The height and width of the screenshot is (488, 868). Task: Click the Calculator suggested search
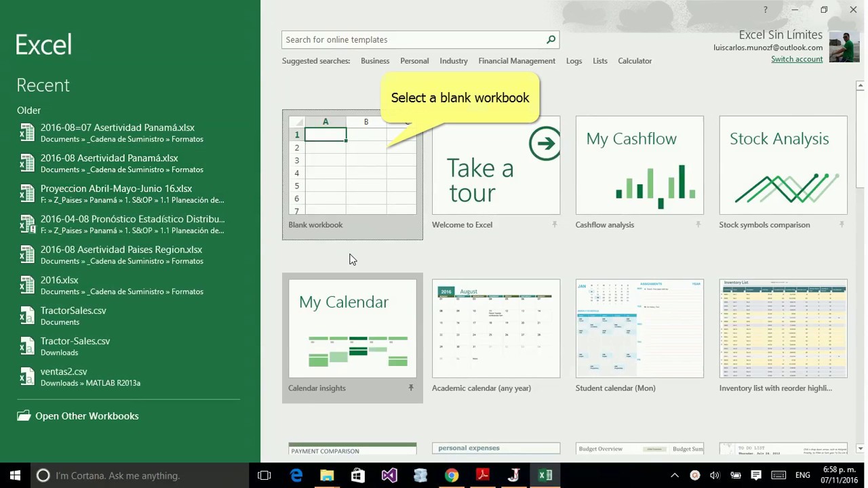click(635, 61)
